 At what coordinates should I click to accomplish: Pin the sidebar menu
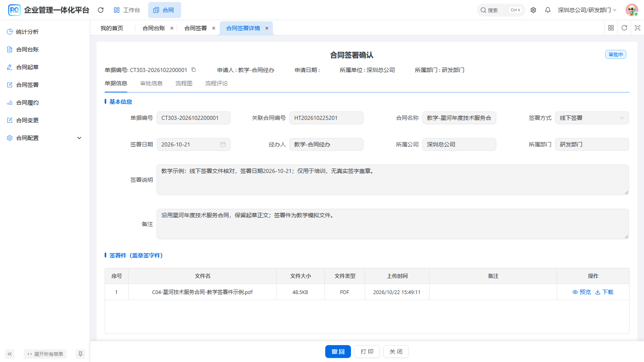pyautogui.click(x=80, y=354)
